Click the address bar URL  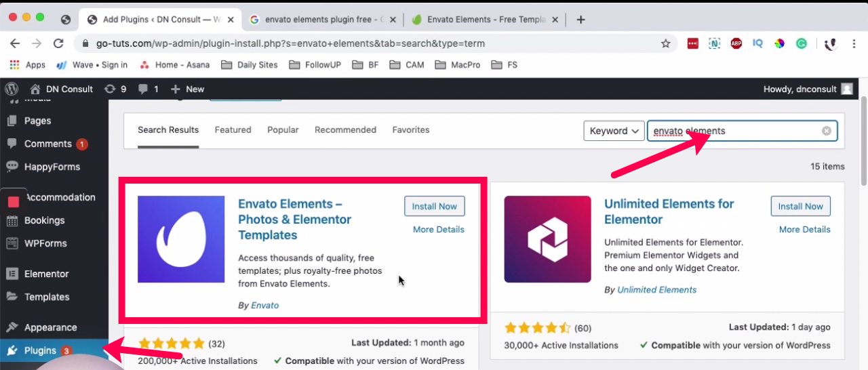tap(289, 43)
